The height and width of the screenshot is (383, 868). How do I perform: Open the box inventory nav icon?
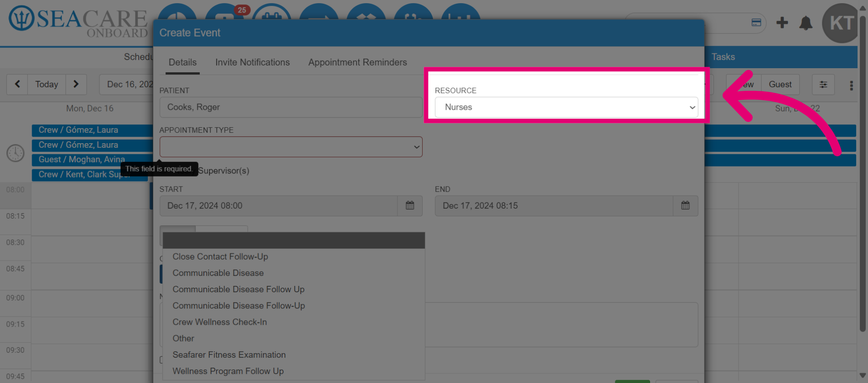(x=366, y=12)
